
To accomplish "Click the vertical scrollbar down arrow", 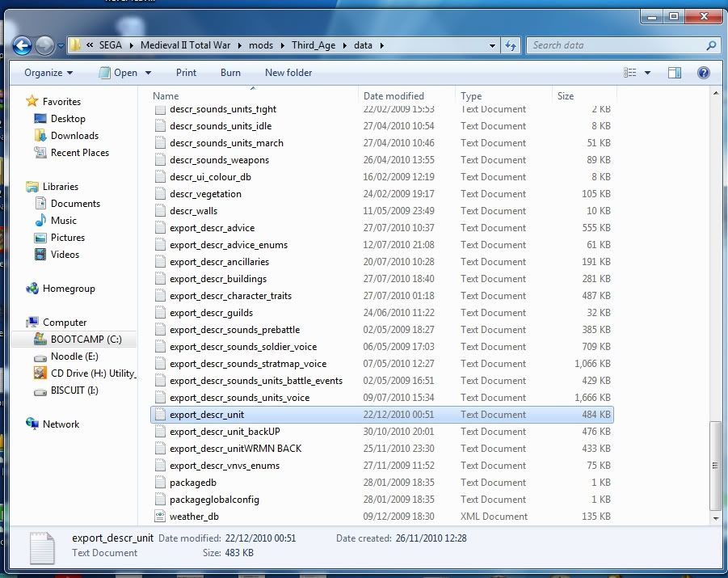I will click(715, 517).
